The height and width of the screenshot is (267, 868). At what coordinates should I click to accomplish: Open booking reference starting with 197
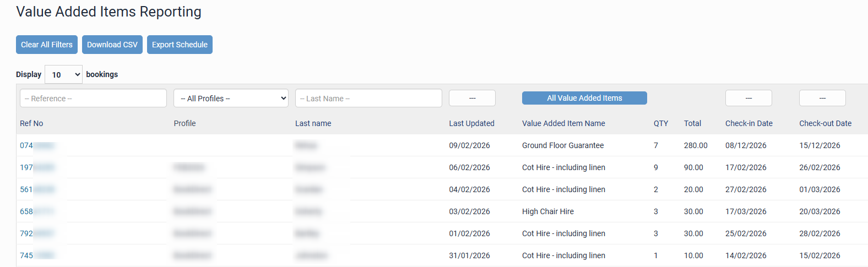pyautogui.click(x=36, y=167)
